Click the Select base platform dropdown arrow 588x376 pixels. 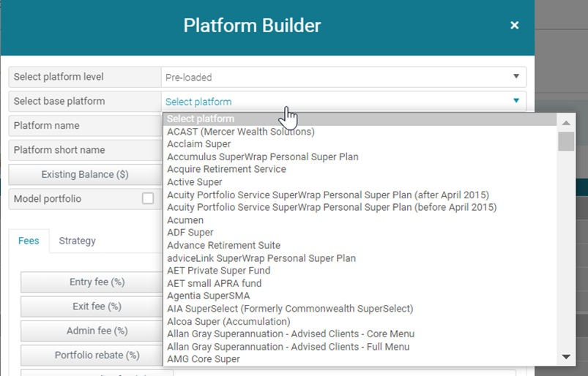tap(516, 101)
